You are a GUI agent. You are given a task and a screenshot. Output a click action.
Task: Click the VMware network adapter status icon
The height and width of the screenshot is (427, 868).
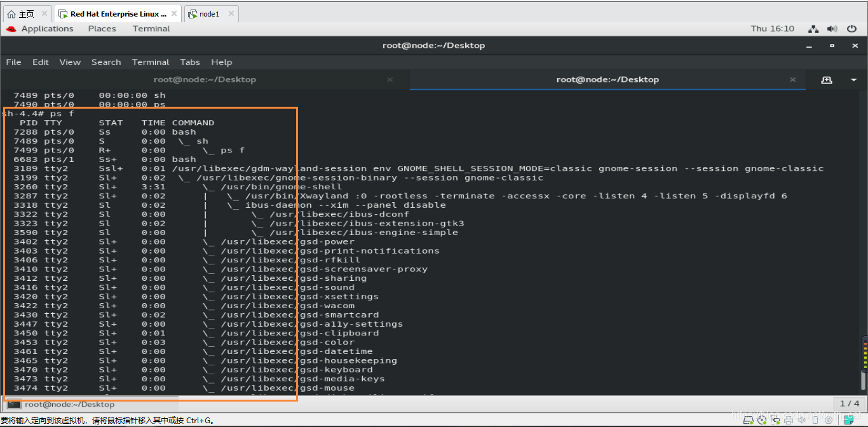click(x=775, y=420)
